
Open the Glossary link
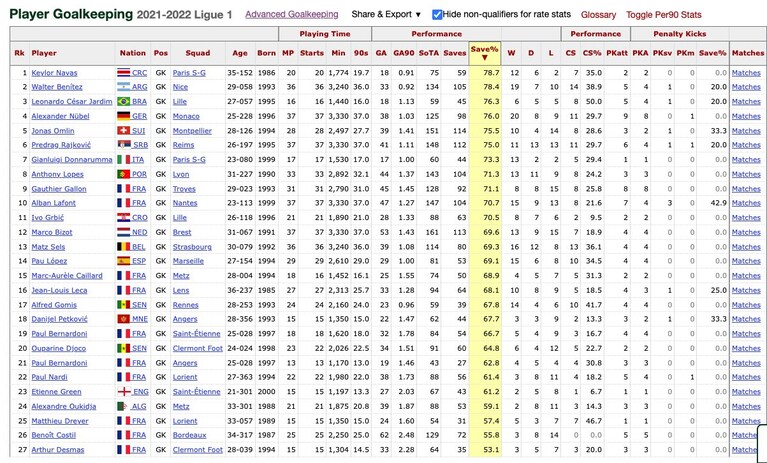pos(598,15)
